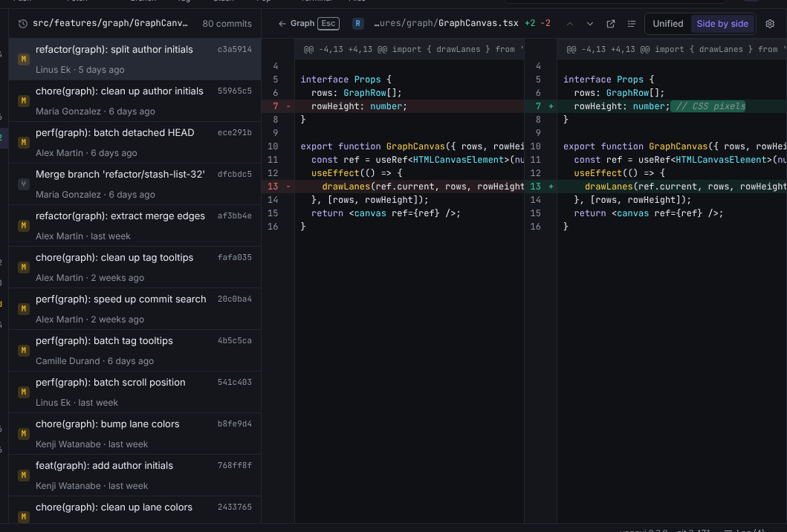The image size is (787, 532).
Task: Click the M badge of commit 541c403
Action: pyautogui.click(x=24, y=392)
